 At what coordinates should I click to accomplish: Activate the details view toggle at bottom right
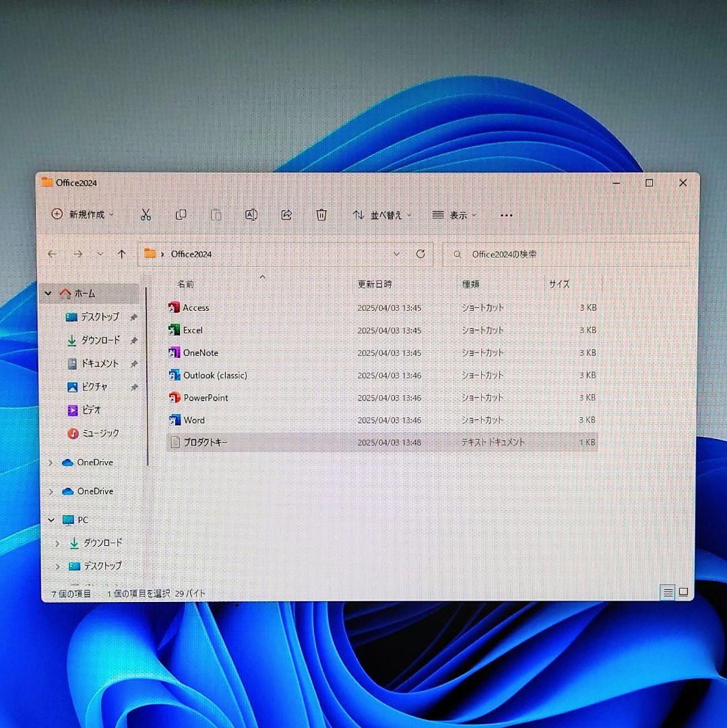[x=668, y=592]
